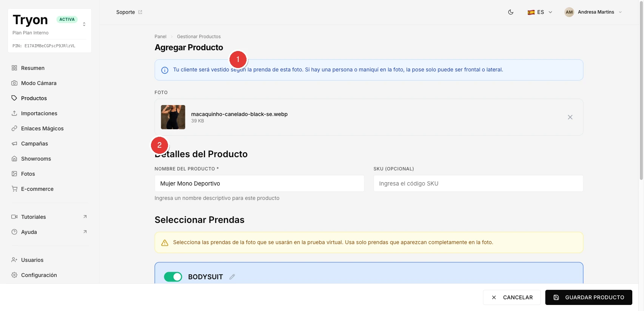Remove the uploaded macaquinho-canelado-black-se.webp photo
Viewport: 644px width, 311px height.
click(570, 117)
